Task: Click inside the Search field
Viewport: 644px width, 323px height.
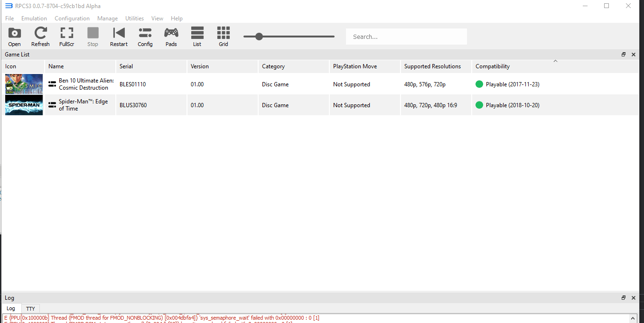Action: pos(406,37)
